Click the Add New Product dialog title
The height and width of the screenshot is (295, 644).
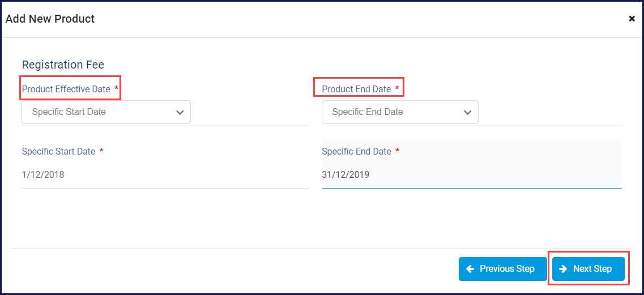[50, 19]
